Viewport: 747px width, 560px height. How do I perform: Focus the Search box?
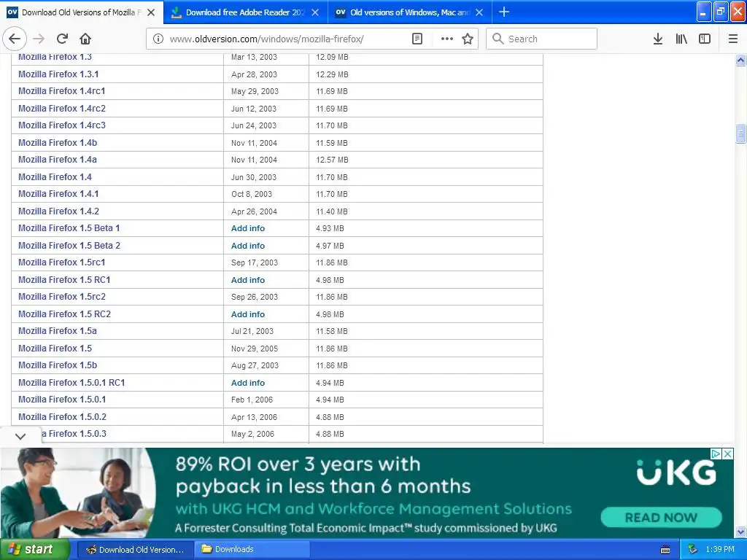(542, 39)
